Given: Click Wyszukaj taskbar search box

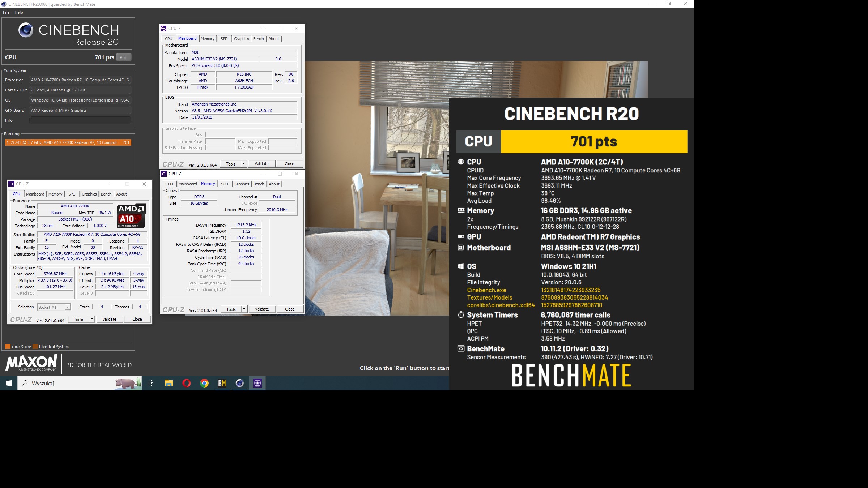Looking at the screenshot, I should coord(80,383).
